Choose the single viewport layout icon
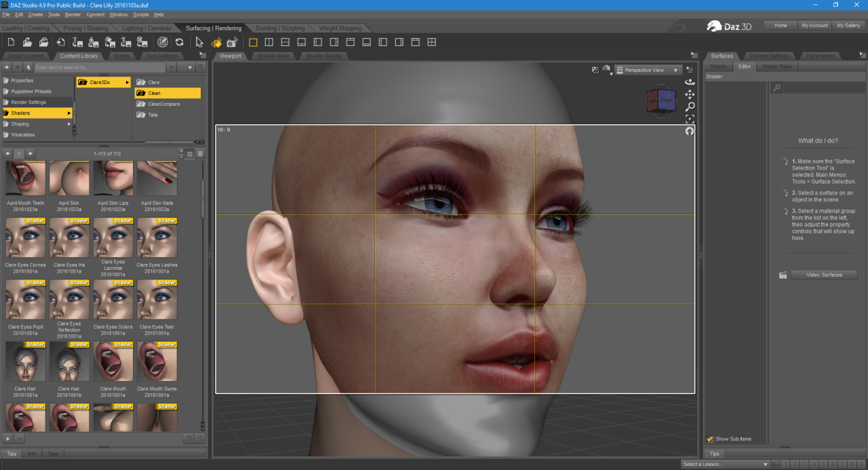 click(253, 42)
